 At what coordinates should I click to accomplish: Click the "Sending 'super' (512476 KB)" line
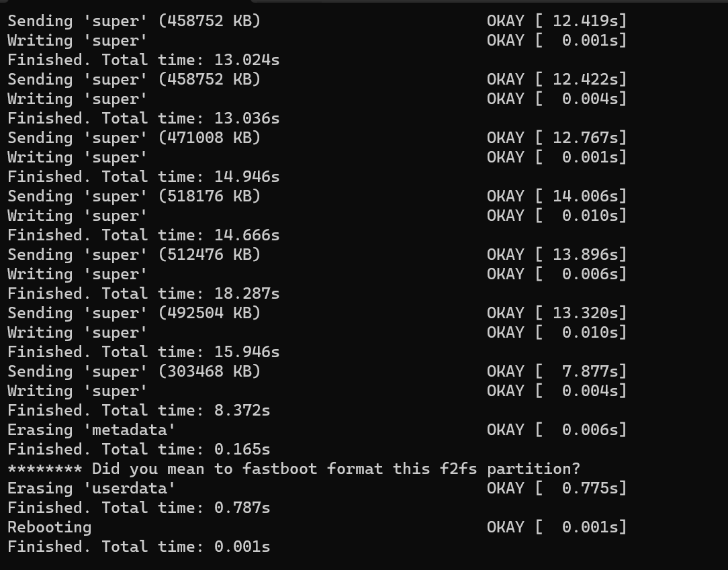pos(134,255)
